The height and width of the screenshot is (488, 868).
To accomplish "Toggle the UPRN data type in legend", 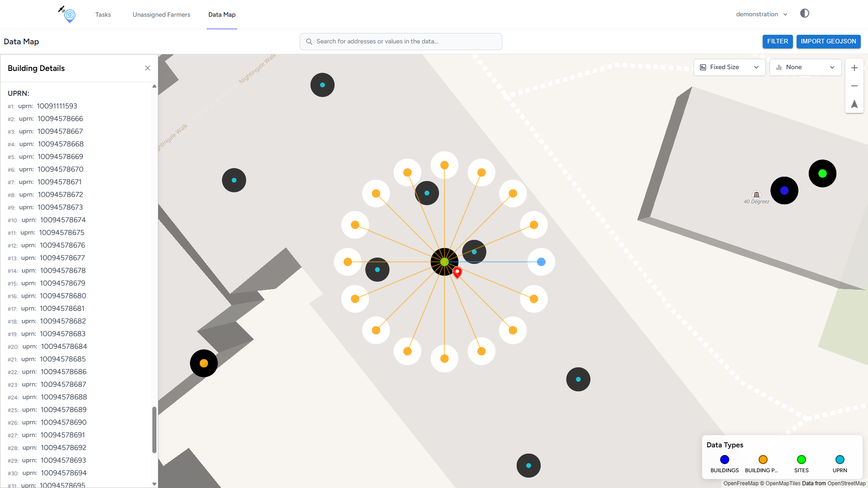I will (x=840, y=460).
